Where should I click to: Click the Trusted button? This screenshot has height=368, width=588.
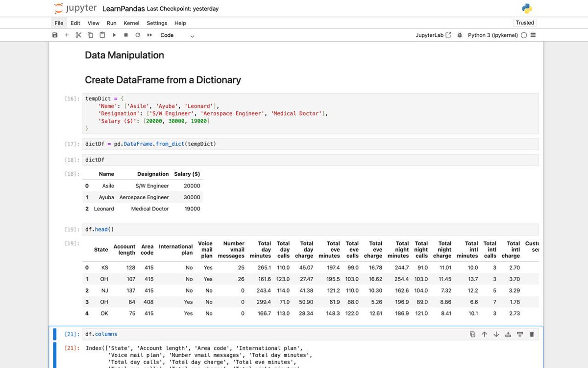525,23
